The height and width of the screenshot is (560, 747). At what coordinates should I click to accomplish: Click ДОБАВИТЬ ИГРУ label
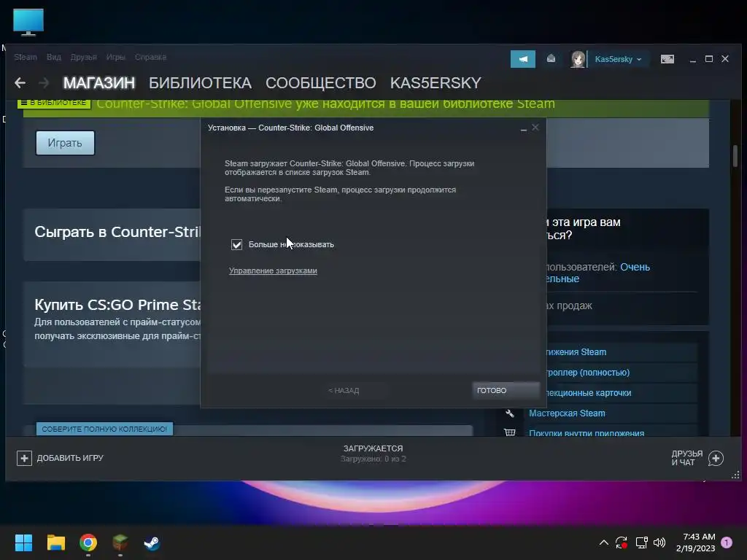pyautogui.click(x=70, y=458)
